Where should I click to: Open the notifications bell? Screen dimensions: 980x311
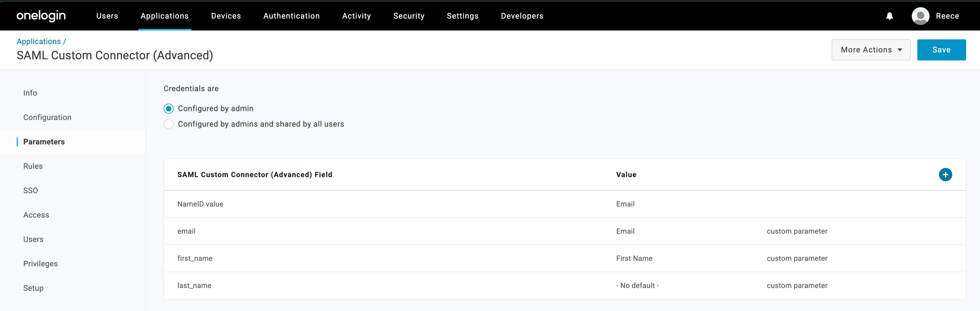pyautogui.click(x=889, y=16)
